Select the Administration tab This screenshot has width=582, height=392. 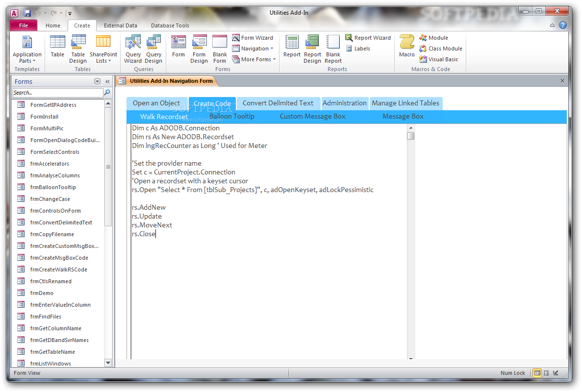(345, 103)
